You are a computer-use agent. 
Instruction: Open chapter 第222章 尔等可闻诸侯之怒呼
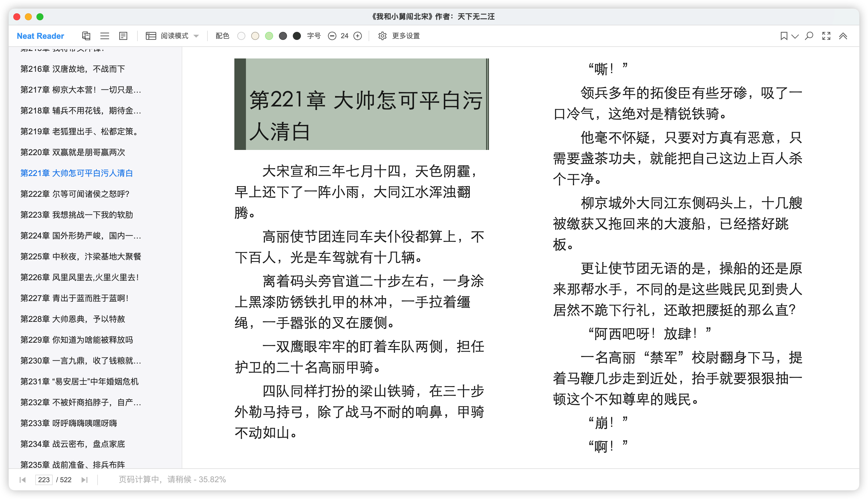click(75, 194)
